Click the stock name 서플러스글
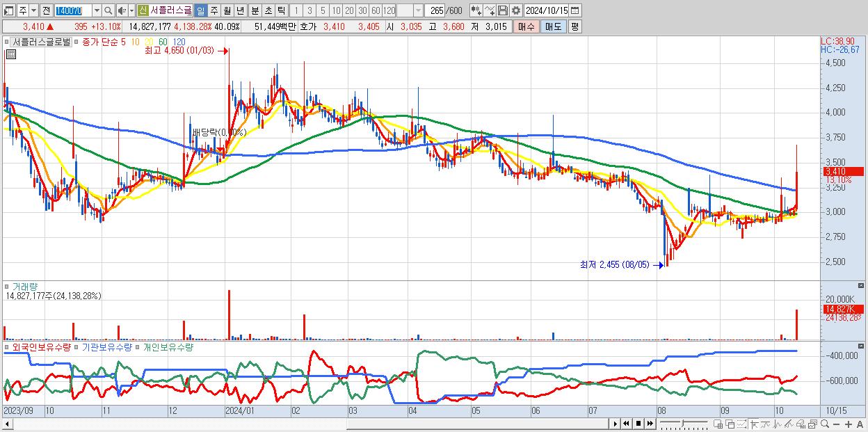This screenshot has width=868, height=432. pyautogui.click(x=171, y=10)
